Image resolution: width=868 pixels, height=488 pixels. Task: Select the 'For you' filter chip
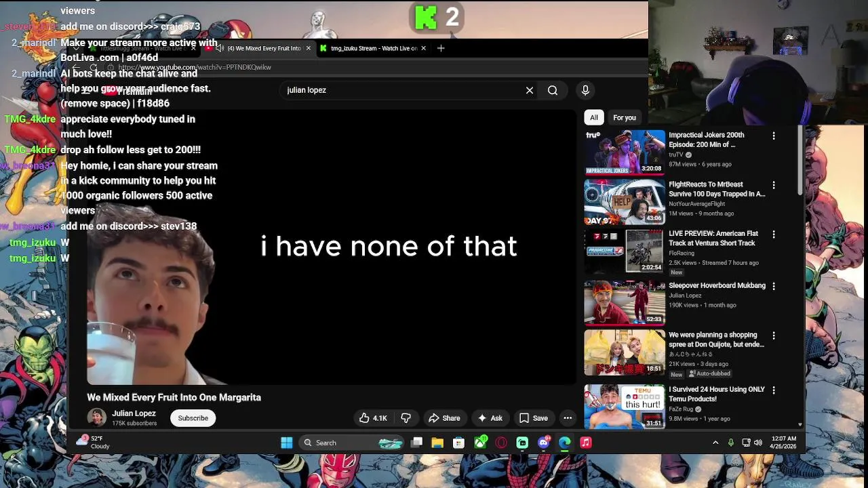[625, 118]
